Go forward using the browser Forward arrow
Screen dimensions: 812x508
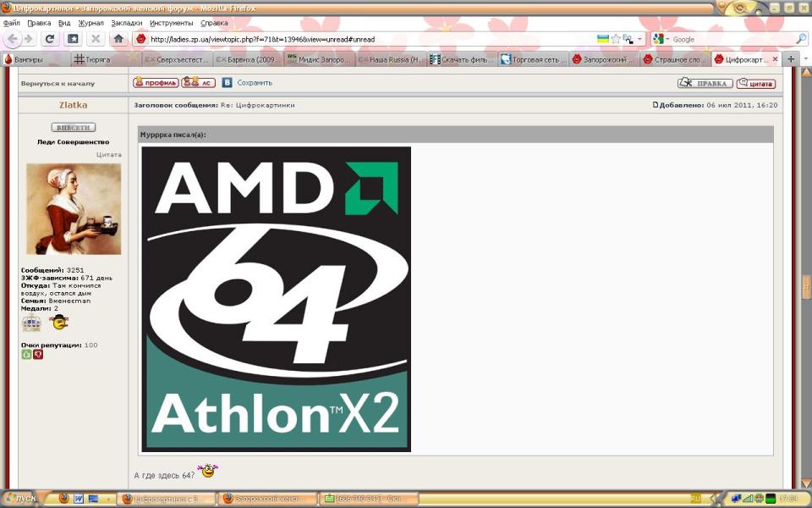[29, 39]
